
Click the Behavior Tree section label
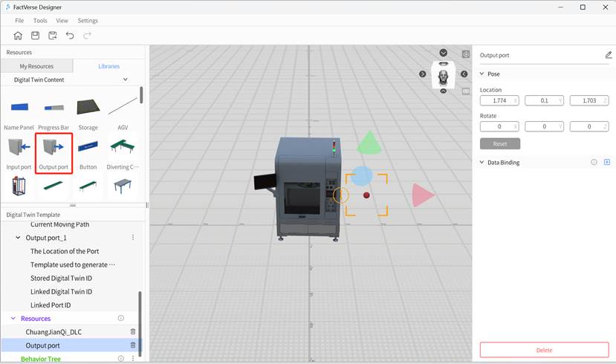click(40, 359)
